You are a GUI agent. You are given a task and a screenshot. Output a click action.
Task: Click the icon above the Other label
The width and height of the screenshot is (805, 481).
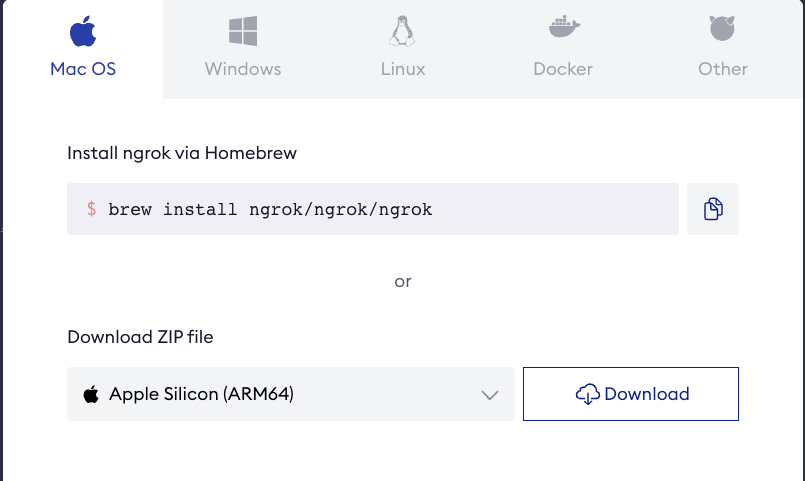pos(722,29)
